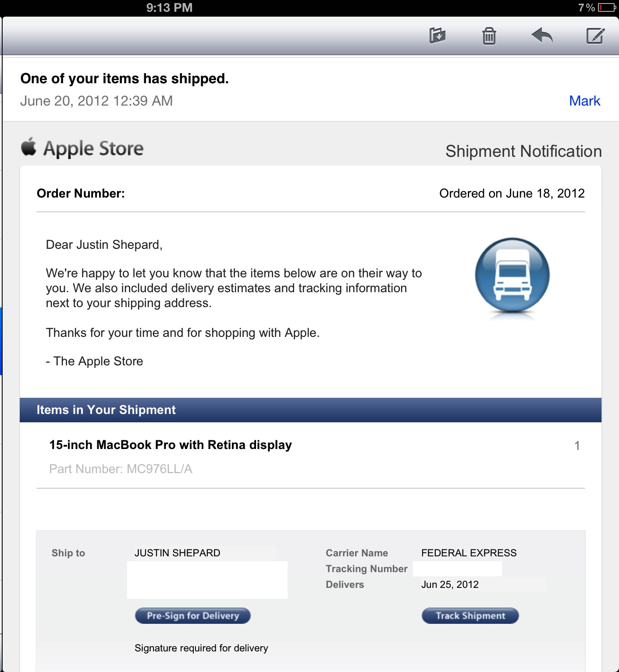Compose a new message with the pencil icon

pyautogui.click(x=595, y=36)
